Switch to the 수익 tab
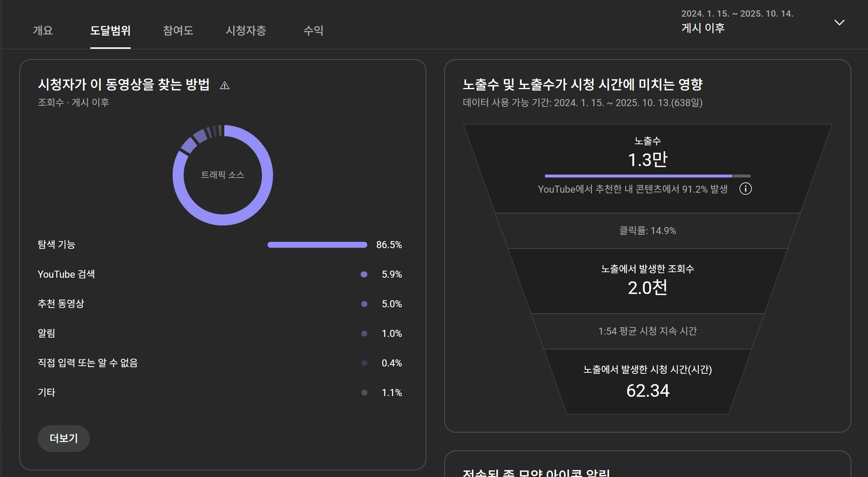 pos(313,30)
